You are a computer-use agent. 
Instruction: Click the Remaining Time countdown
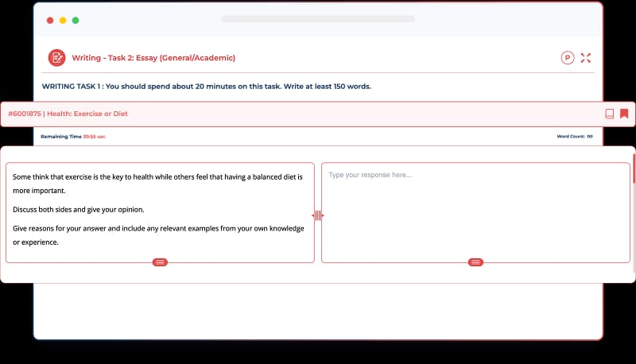(73, 137)
